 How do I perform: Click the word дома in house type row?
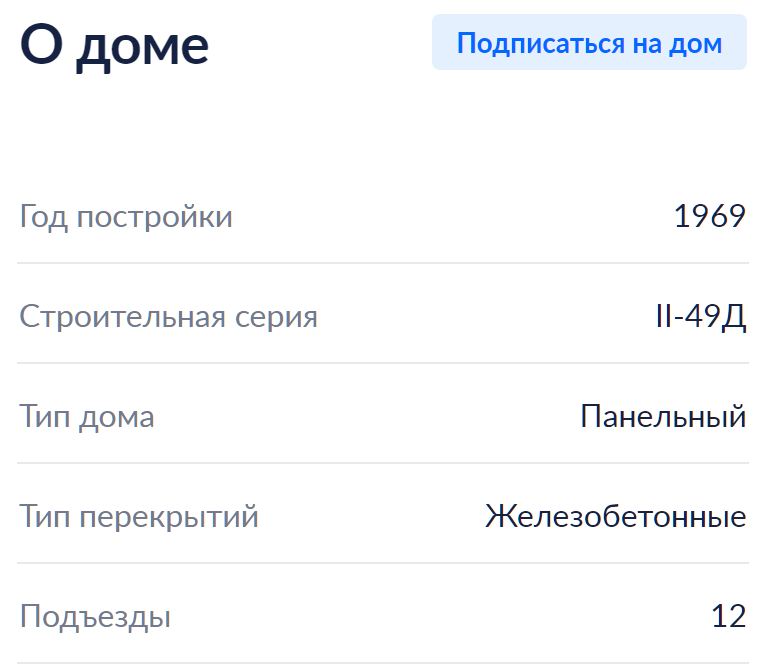pos(117,419)
